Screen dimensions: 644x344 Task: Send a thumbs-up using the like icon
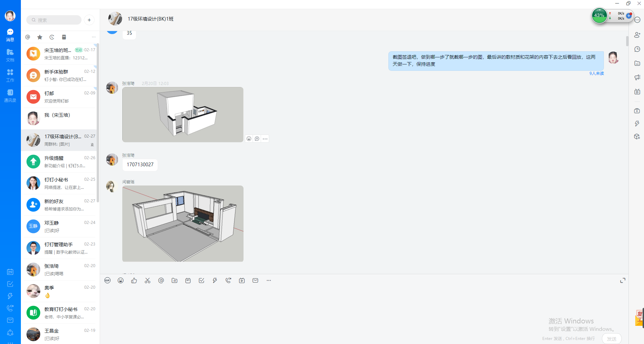click(134, 281)
